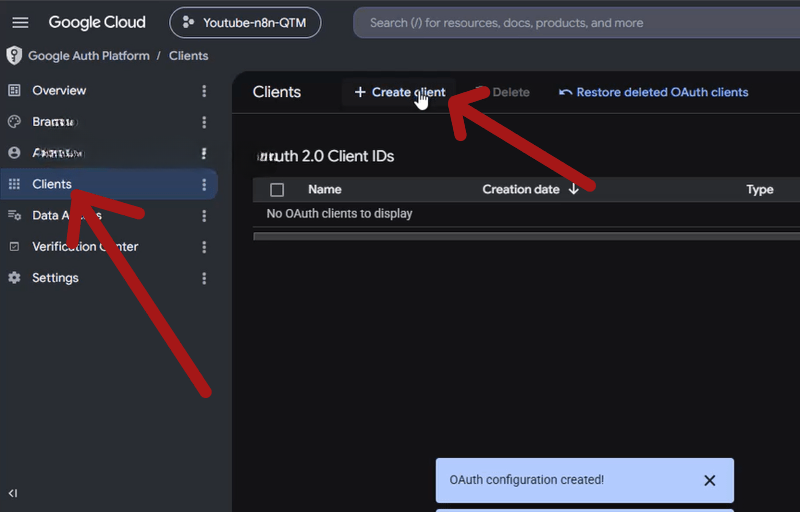Dismiss the OAuth configuration created notification
This screenshot has height=512, width=800.
[x=710, y=480]
